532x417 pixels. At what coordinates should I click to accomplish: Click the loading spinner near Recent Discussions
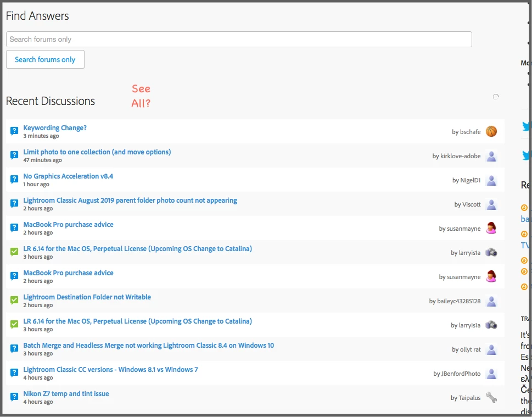(496, 97)
